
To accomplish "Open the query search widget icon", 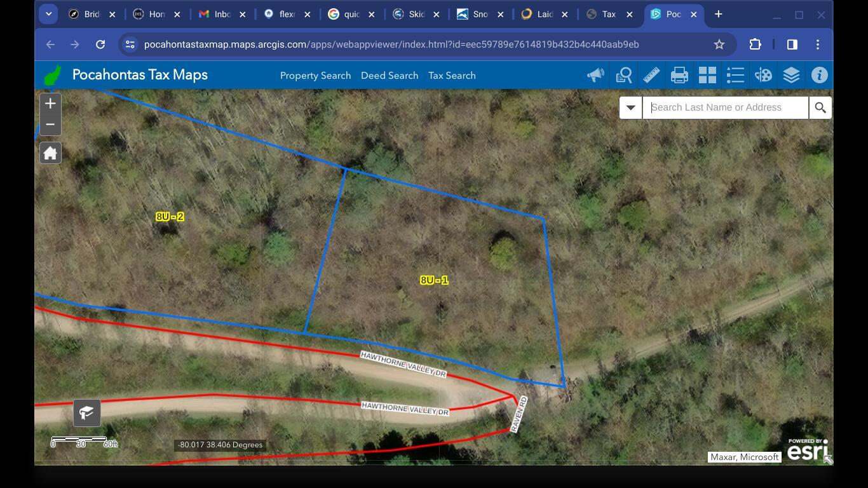I will (623, 76).
